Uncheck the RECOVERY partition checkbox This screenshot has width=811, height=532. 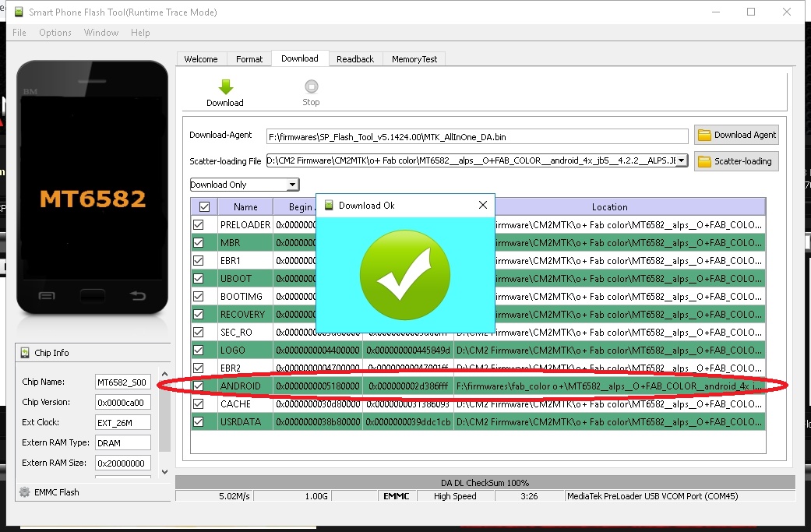pos(198,315)
